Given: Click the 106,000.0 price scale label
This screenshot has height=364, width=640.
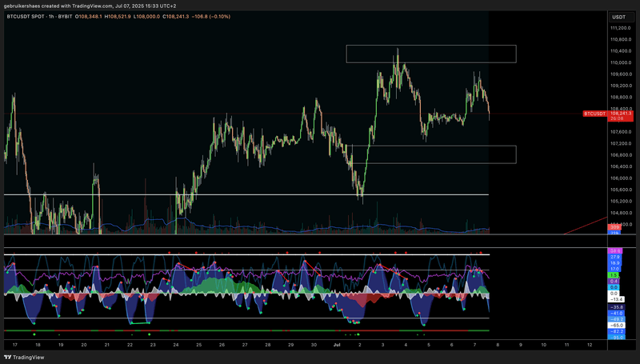Looking at the screenshot, I should click(621, 178).
